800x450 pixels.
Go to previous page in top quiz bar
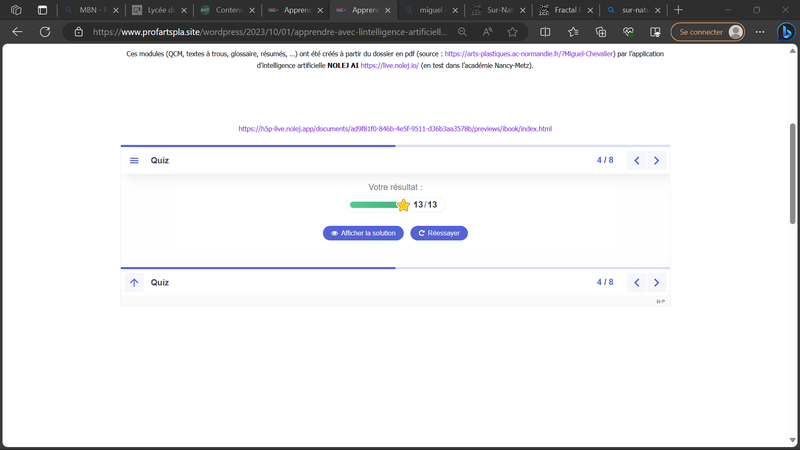point(636,160)
